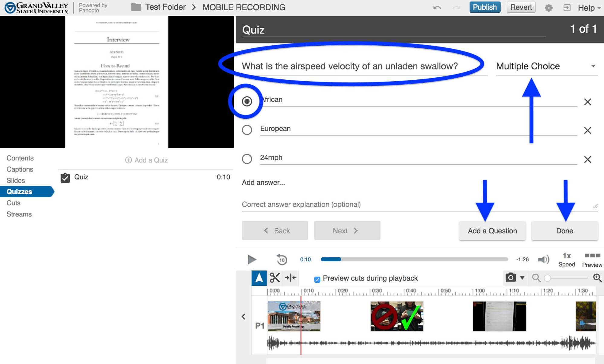This screenshot has width=604, height=364.
Task: Open the camera dropdown arrow
Action: (x=522, y=277)
